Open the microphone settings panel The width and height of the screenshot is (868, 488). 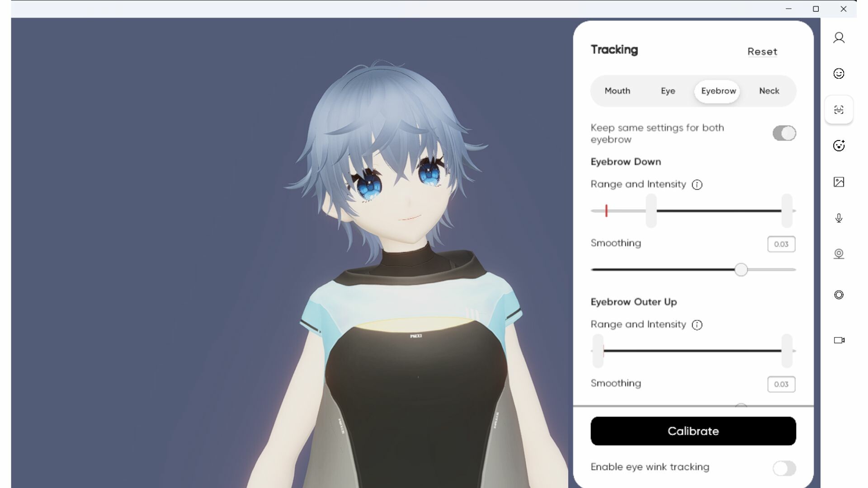(x=839, y=218)
